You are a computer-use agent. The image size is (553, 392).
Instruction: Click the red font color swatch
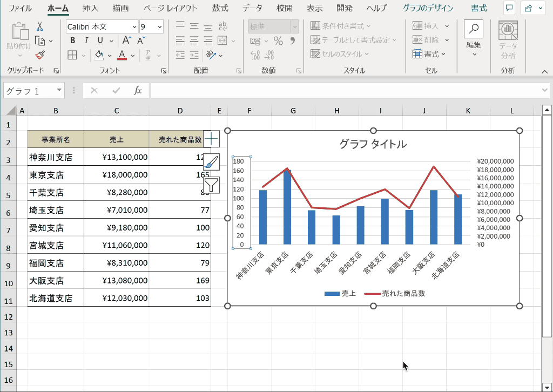click(122, 55)
